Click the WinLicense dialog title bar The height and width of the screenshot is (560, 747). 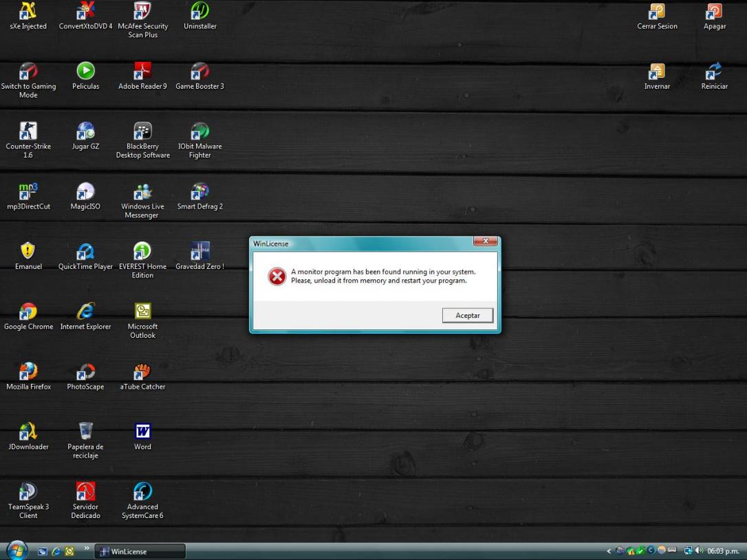[x=362, y=243]
